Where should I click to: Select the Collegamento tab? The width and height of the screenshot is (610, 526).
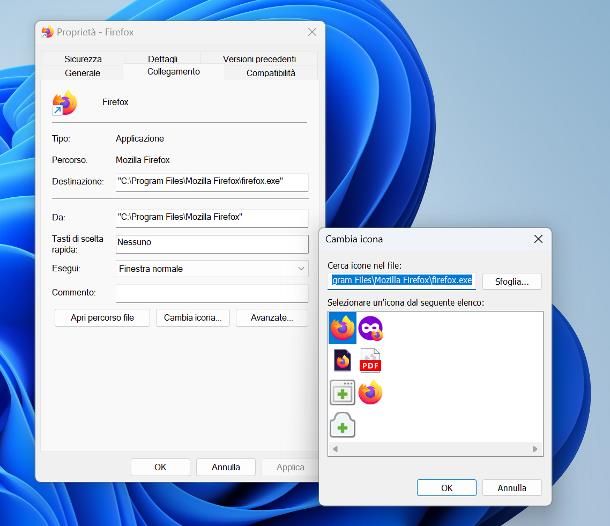tap(174, 72)
